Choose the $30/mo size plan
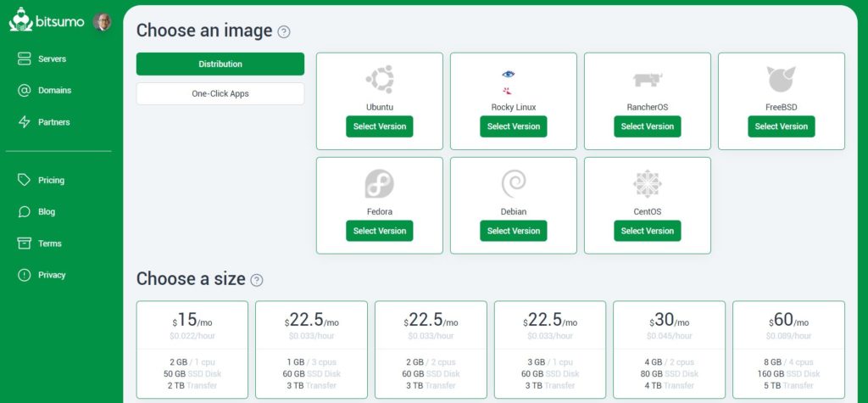868x403 pixels. tap(670, 350)
